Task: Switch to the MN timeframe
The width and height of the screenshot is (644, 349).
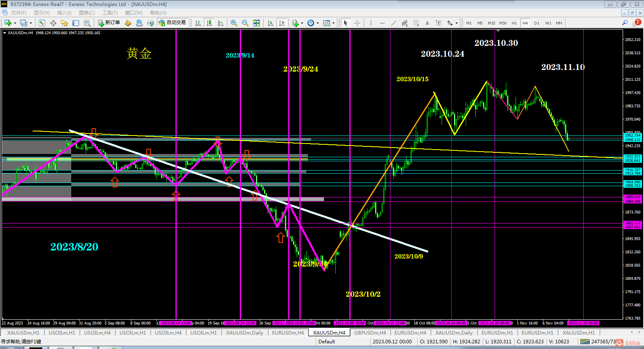Action: [559, 23]
